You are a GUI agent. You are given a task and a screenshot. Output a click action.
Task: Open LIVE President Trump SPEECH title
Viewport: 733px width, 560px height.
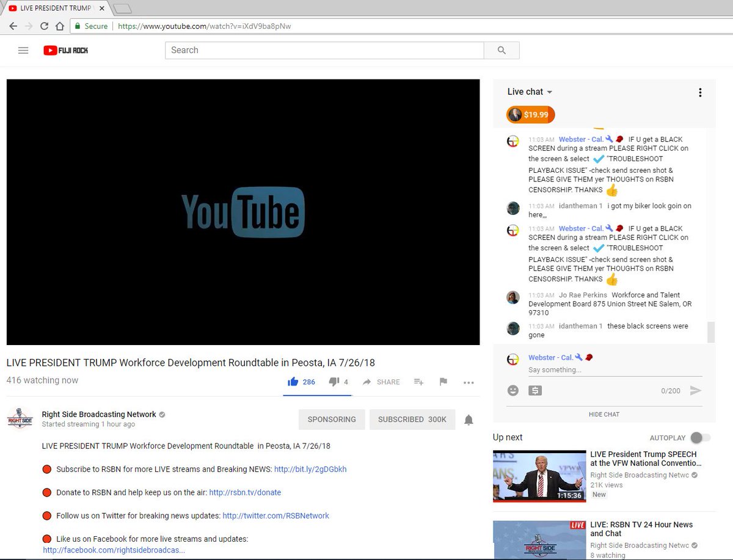click(x=646, y=459)
